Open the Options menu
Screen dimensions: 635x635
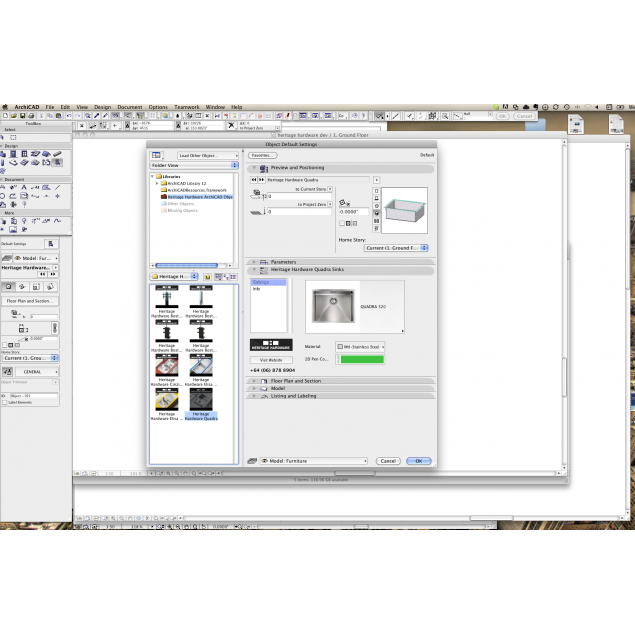[x=158, y=107]
